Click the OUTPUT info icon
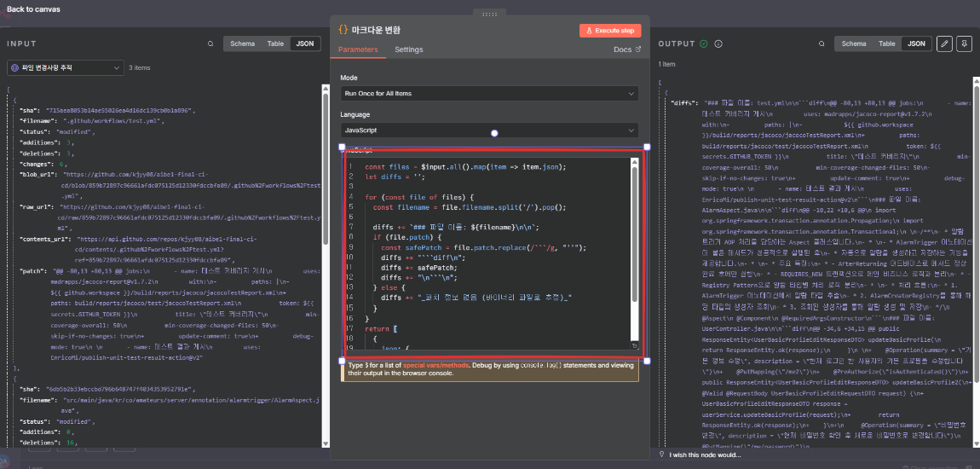The height and width of the screenshot is (469, 980). tap(718, 43)
